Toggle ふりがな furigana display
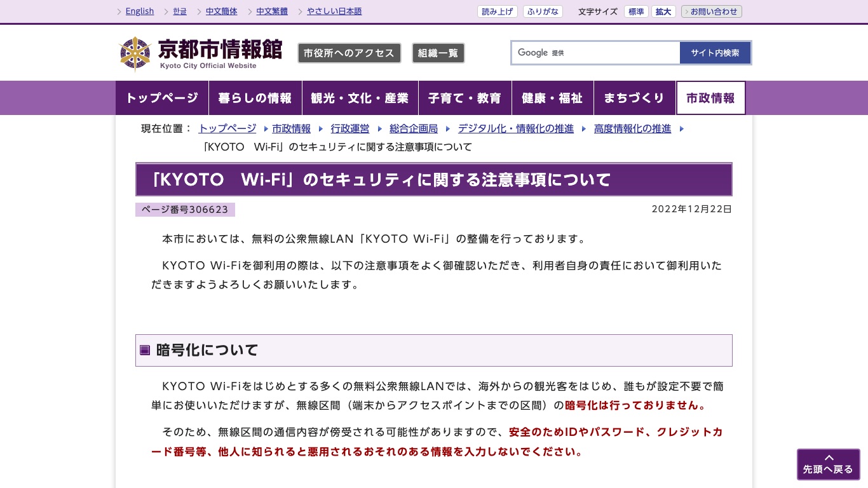The width and height of the screenshot is (868, 488). 543,11
